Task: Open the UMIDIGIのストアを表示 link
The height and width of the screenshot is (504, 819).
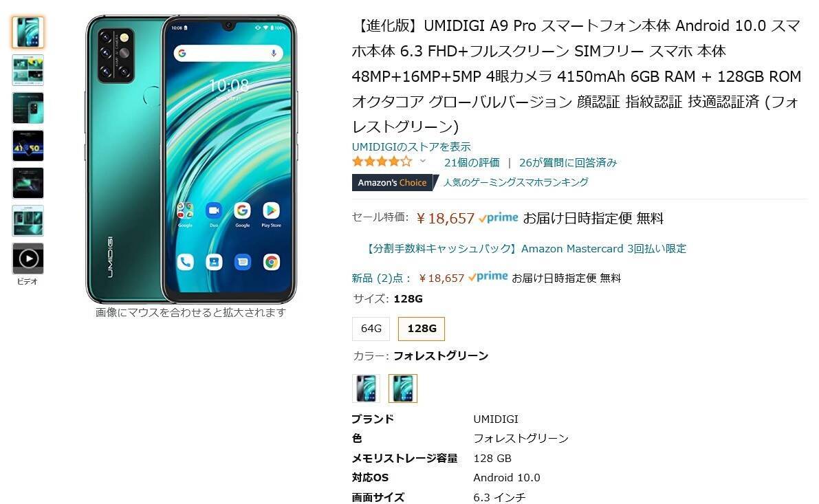Action: pyautogui.click(x=411, y=146)
